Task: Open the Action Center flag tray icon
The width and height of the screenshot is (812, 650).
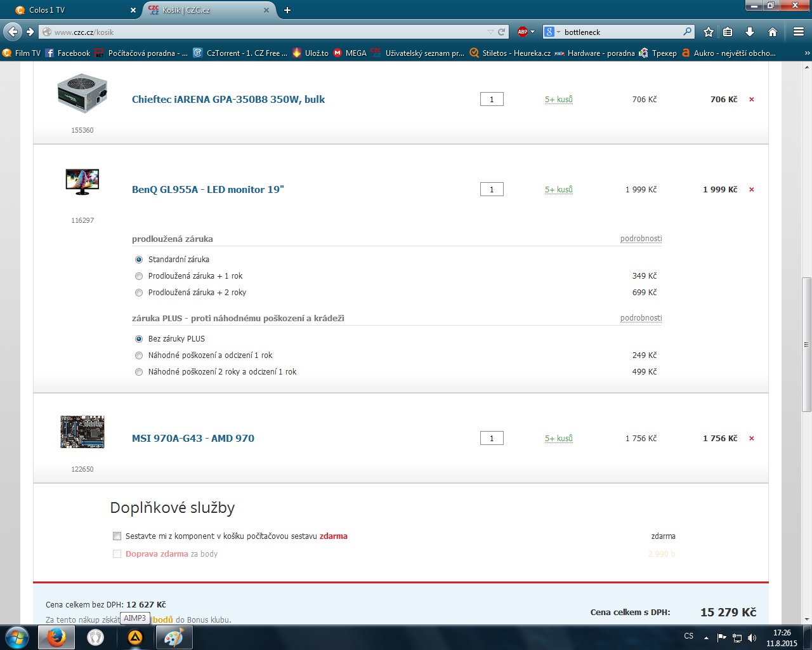Action: click(721, 637)
